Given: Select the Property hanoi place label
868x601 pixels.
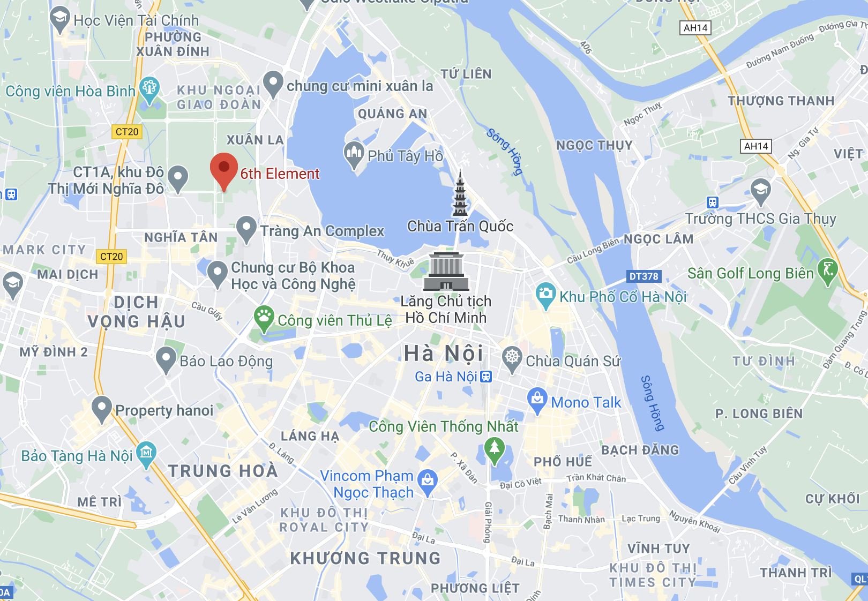Looking at the screenshot, I should (x=164, y=411).
